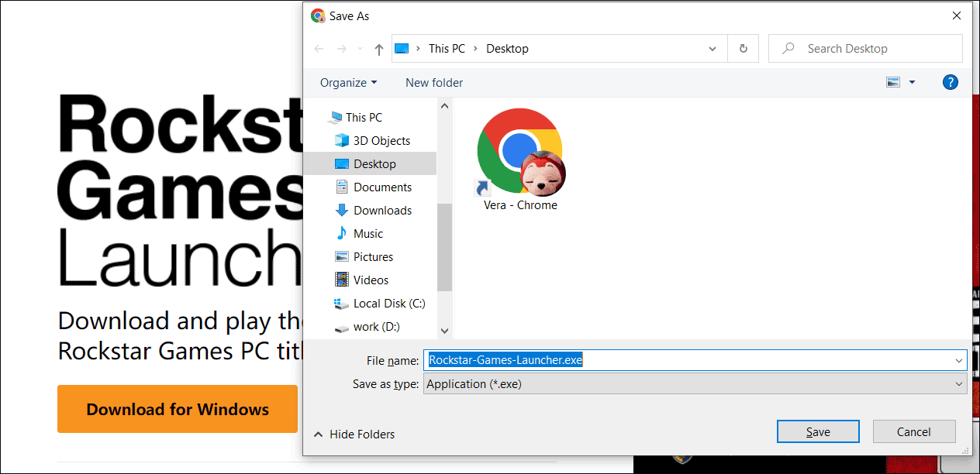
Task: Click the Downloads blue arrow icon
Action: [x=342, y=210]
